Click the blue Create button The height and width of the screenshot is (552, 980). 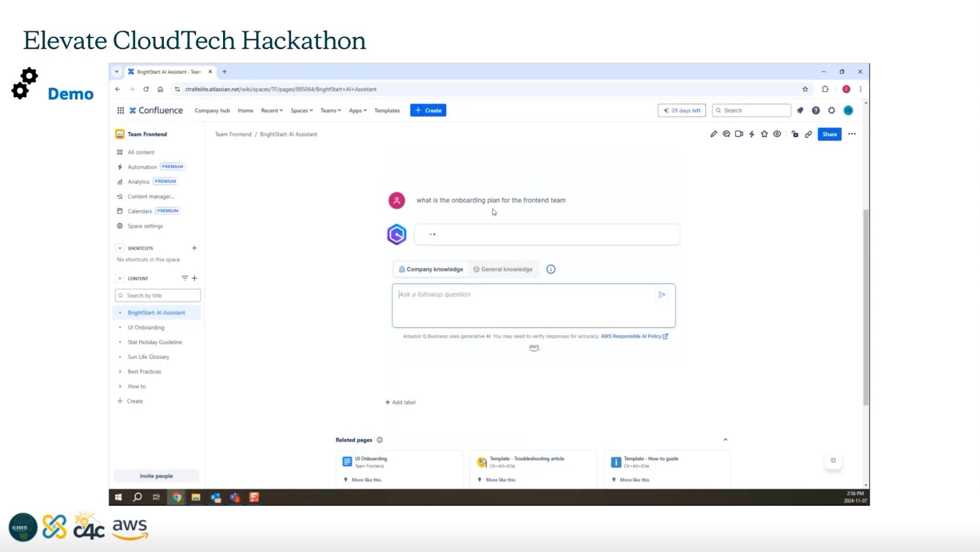tap(428, 110)
